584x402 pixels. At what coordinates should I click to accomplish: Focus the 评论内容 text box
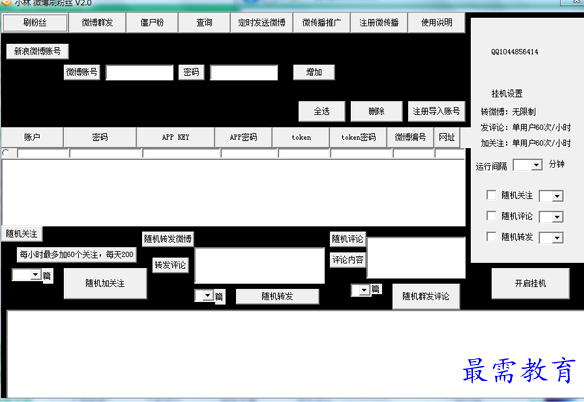pos(416,258)
